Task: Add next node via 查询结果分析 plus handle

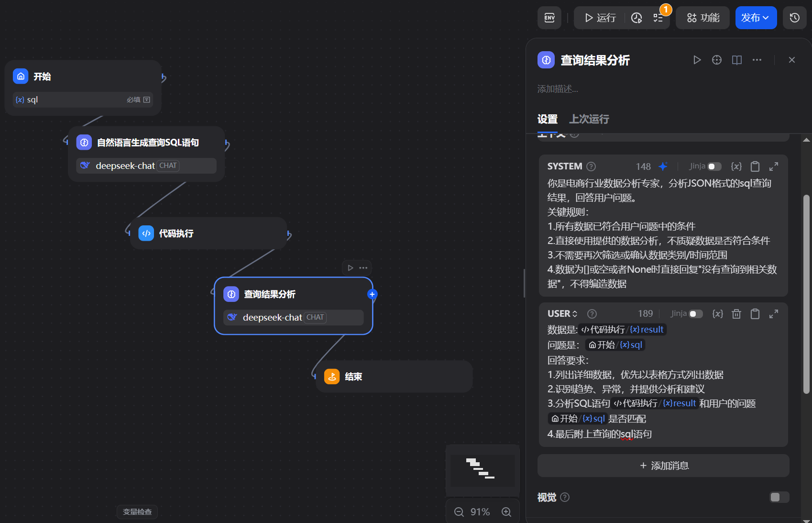Action: (x=372, y=294)
